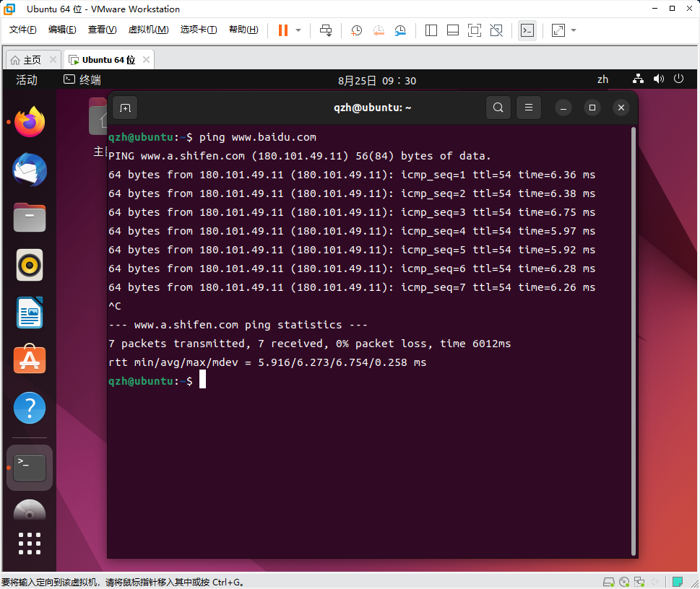The height and width of the screenshot is (589, 700).
Task: Show or hide the VMware library sidebar
Action: click(431, 30)
